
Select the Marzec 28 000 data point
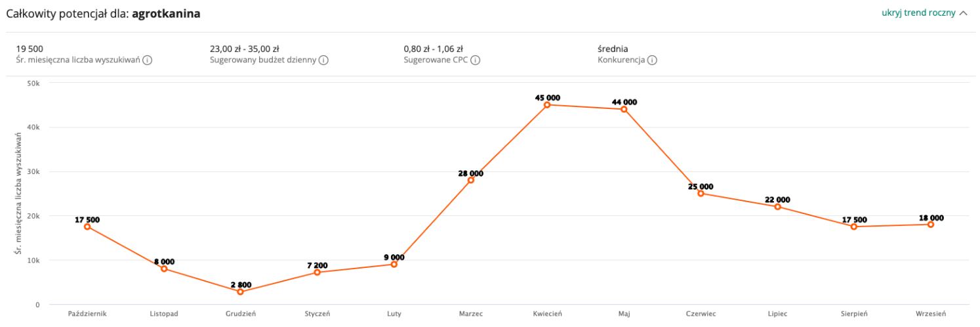tap(470, 180)
